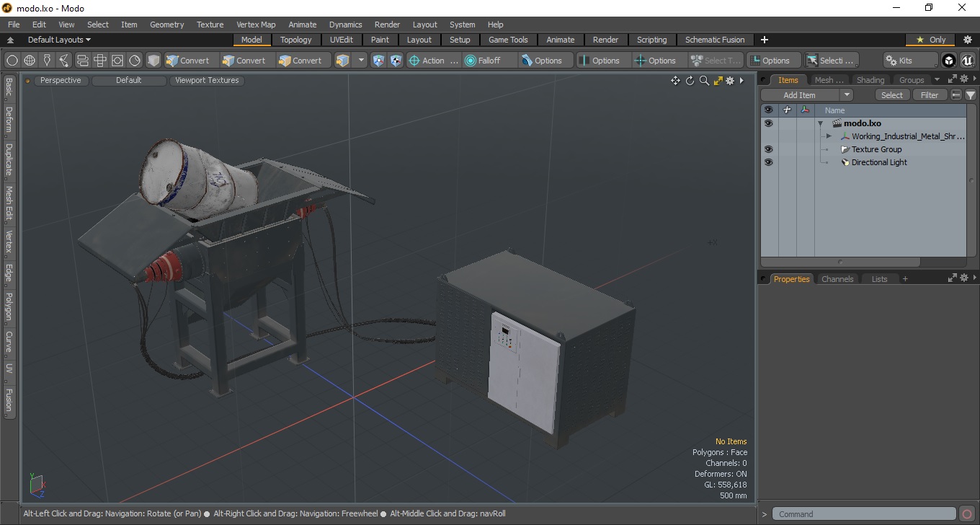Click the viewport pan move icon
The image size is (980, 525).
[x=675, y=81]
